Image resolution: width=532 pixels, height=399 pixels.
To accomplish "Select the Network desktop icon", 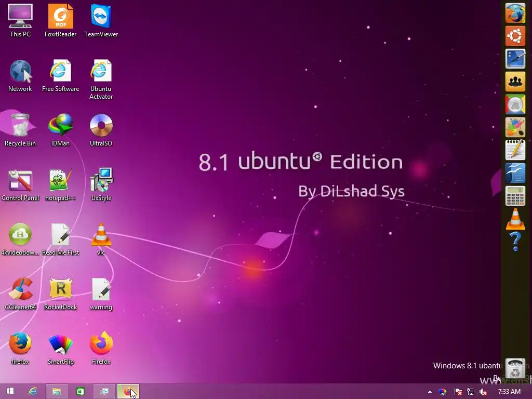I will tap(20, 75).
